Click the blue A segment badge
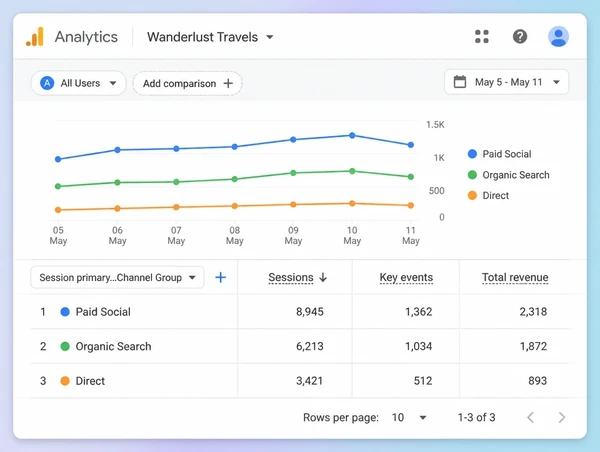This screenshot has height=452, width=600. [47, 83]
